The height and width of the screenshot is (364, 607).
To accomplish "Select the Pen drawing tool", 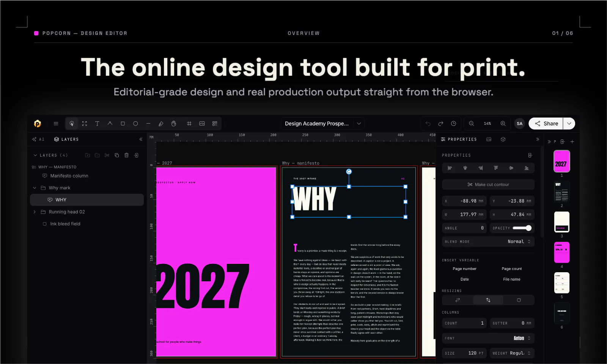I will 161,124.
